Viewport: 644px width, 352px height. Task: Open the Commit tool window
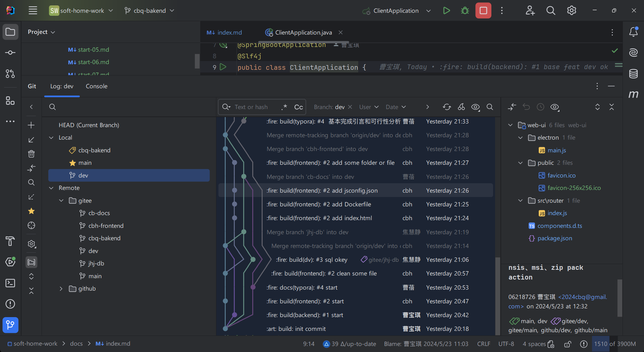10,53
